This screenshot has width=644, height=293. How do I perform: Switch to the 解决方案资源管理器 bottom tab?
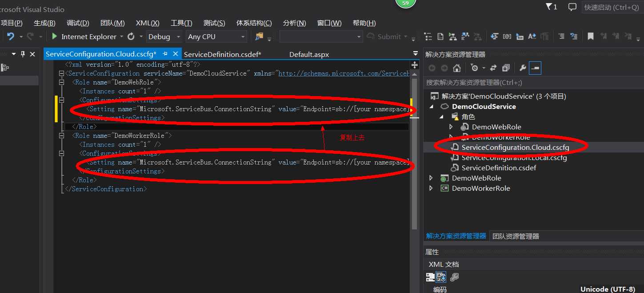point(456,236)
